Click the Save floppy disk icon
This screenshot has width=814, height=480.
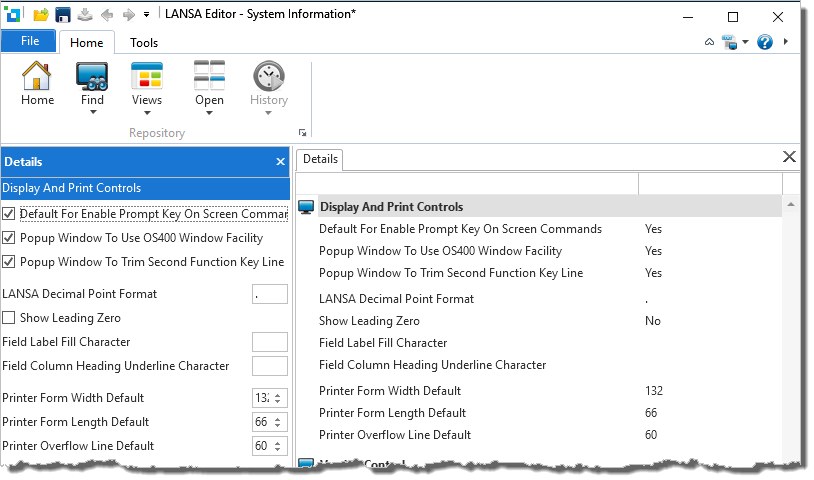tap(62, 15)
